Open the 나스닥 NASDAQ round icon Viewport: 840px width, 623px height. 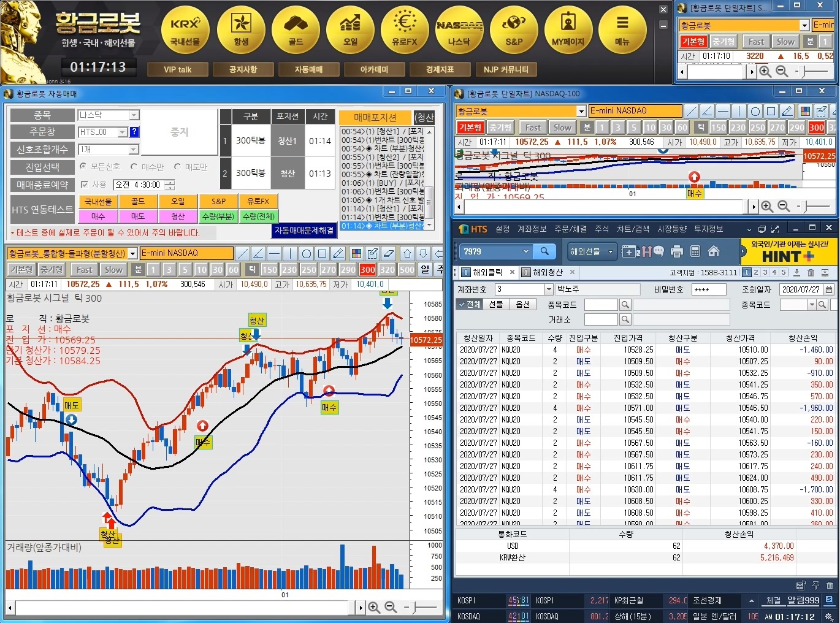click(459, 30)
